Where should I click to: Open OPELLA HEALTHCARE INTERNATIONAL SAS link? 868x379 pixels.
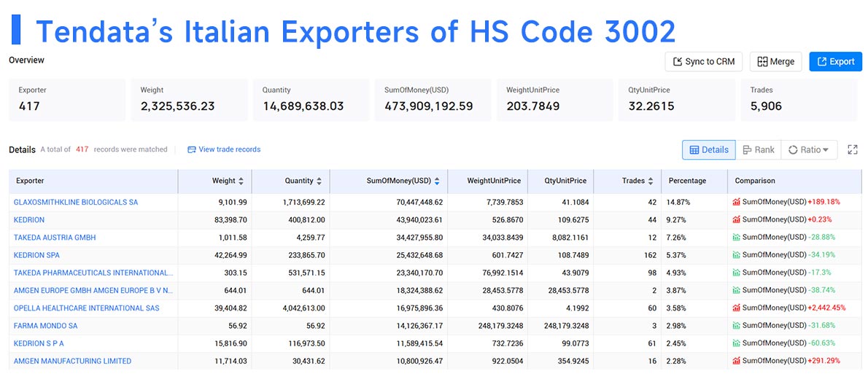click(86, 308)
